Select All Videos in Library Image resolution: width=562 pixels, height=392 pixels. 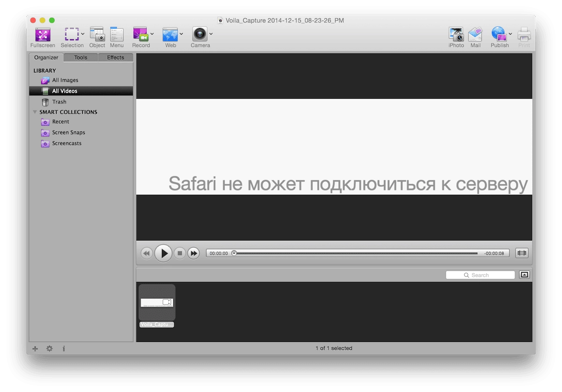pos(81,91)
